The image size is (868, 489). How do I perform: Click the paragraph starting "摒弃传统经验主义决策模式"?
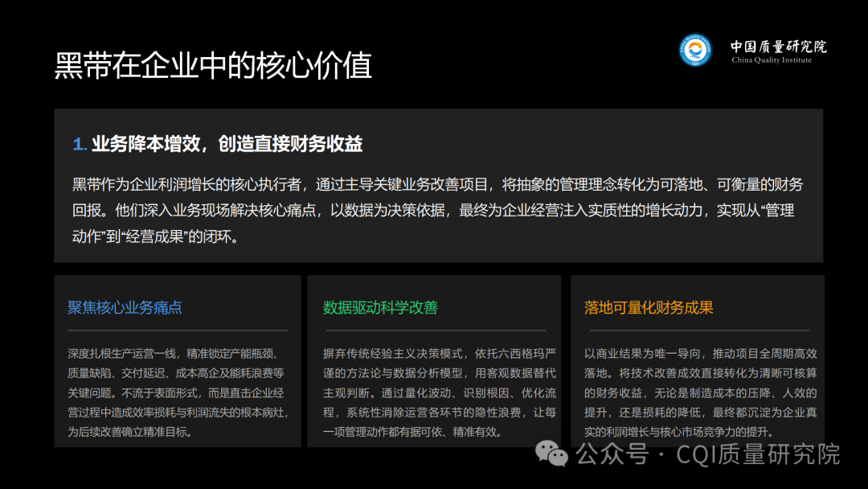point(440,392)
